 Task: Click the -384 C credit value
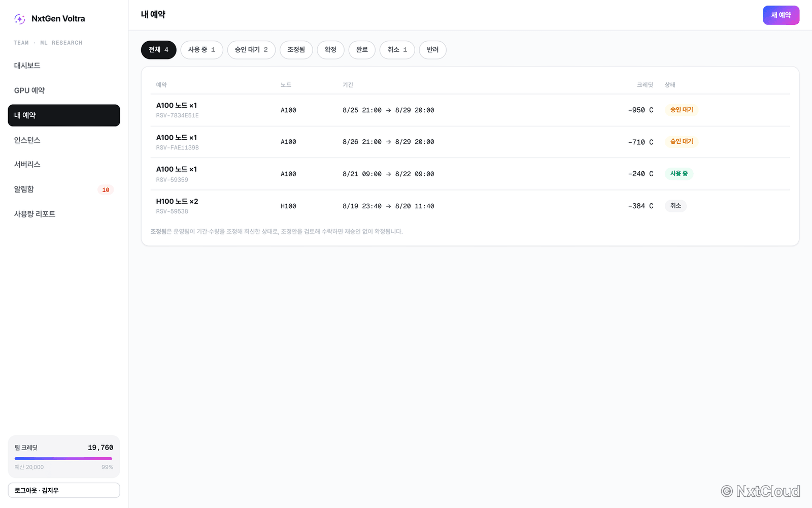pyautogui.click(x=640, y=206)
